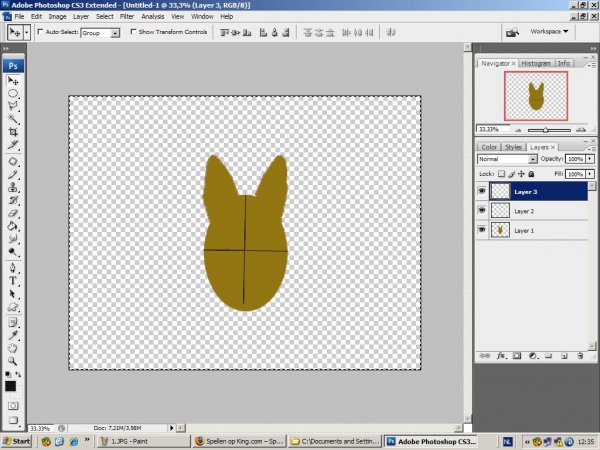The image size is (600, 450).
Task: Toggle Lock image pixels
Action: (x=511, y=174)
